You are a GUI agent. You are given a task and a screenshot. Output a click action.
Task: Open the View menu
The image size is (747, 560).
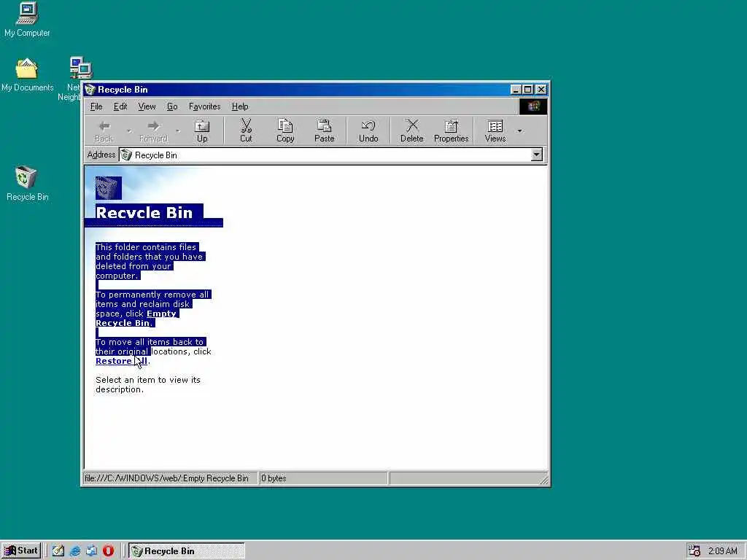pos(147,106)
